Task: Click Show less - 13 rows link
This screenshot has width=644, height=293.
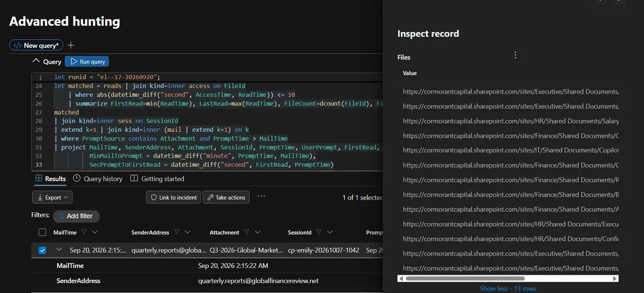Action: click(x=508, y=289)
